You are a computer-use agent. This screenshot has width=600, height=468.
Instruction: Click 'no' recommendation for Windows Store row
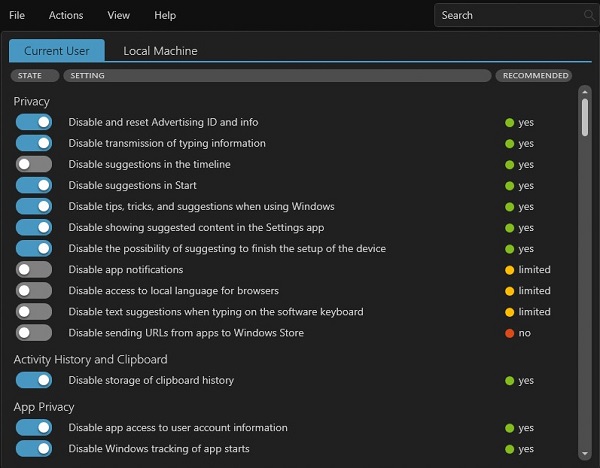pyautogui.click(x=524, y=333)
